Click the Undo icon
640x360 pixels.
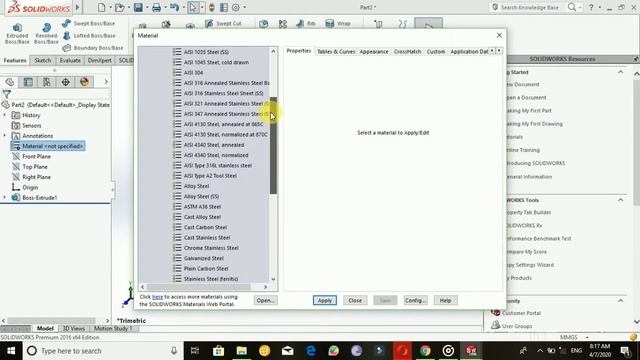pos(174,7)
